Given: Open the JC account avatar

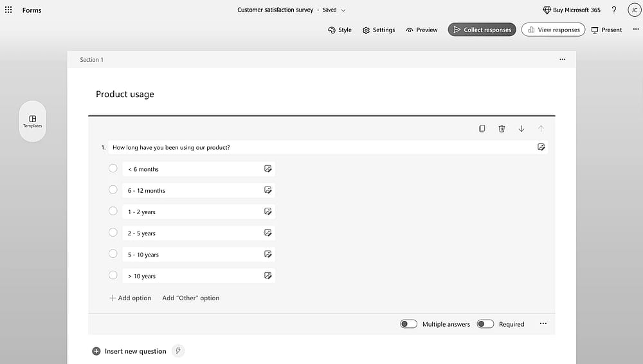Looking at the screenshot, I should click(635, 10).
